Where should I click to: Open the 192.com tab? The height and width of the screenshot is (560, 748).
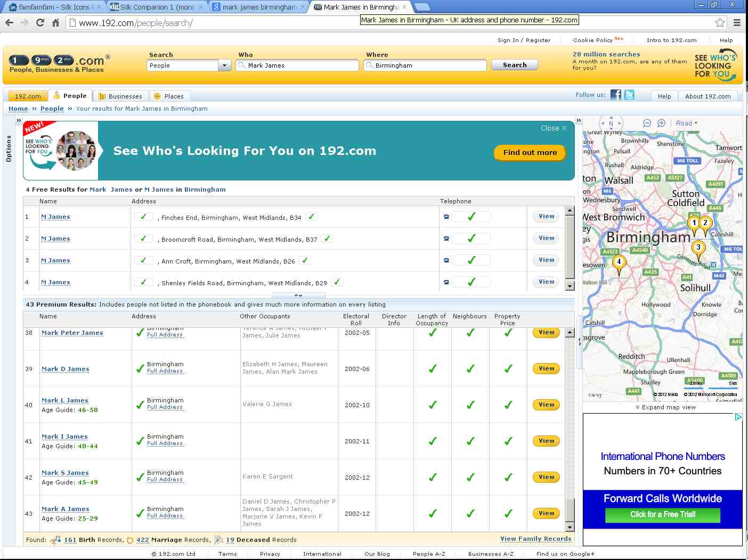(x=27, y=96)
